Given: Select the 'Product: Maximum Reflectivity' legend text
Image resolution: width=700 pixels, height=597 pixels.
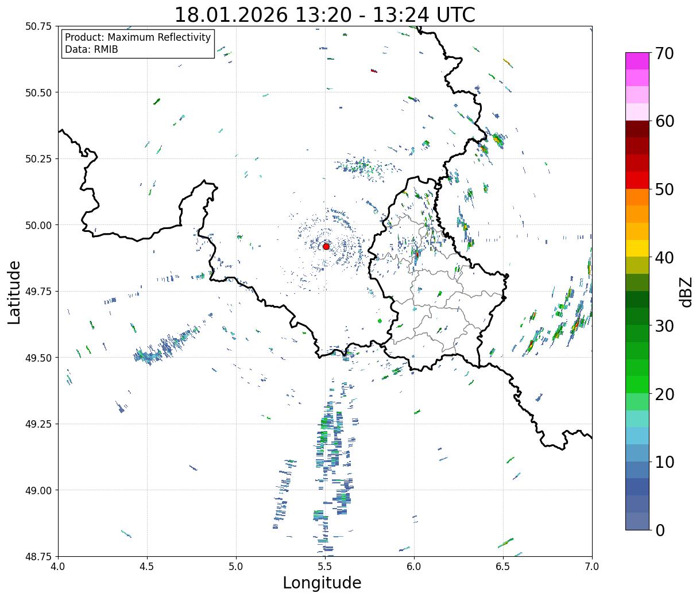Looking at the screenshot, I should 138,37.
